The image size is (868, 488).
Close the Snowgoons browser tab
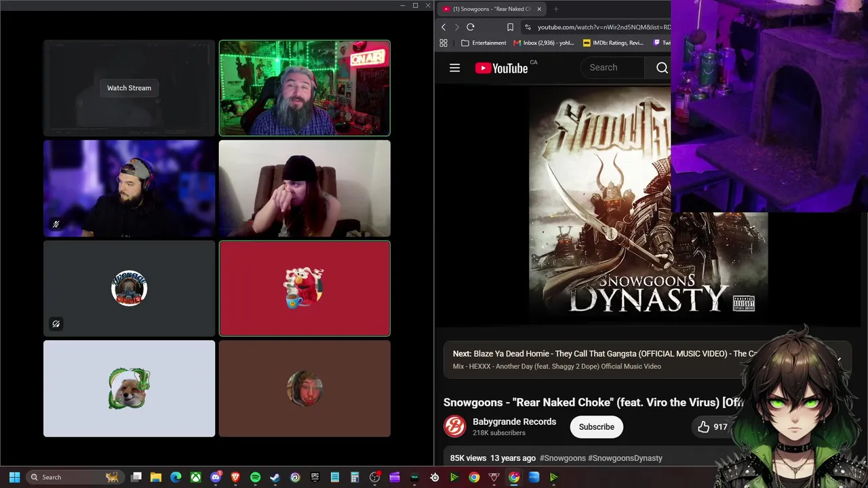click(539, 9)
